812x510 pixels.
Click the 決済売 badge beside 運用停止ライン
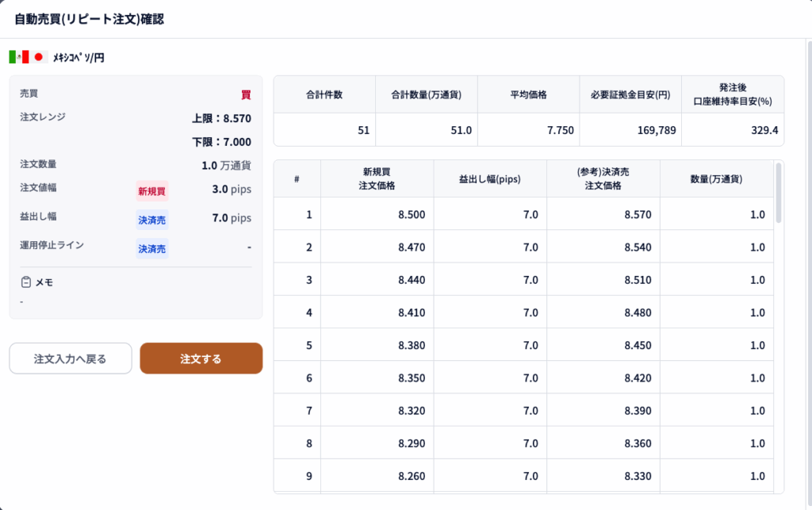click(151, 248)
